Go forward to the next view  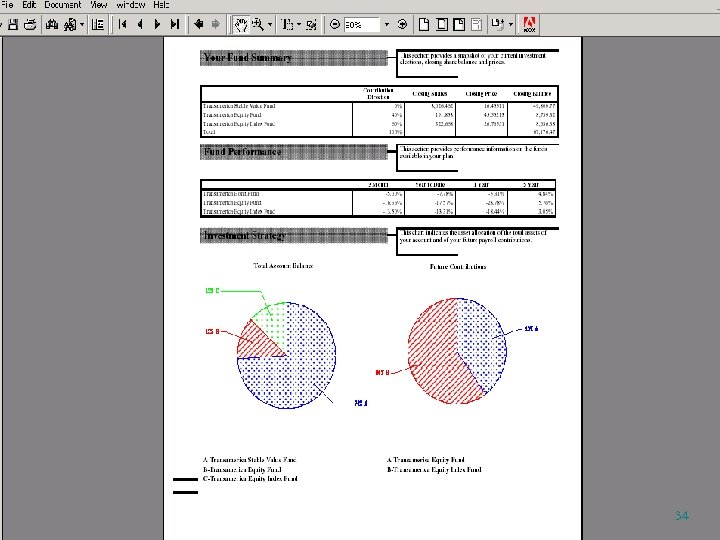click(x=215, y=24)
